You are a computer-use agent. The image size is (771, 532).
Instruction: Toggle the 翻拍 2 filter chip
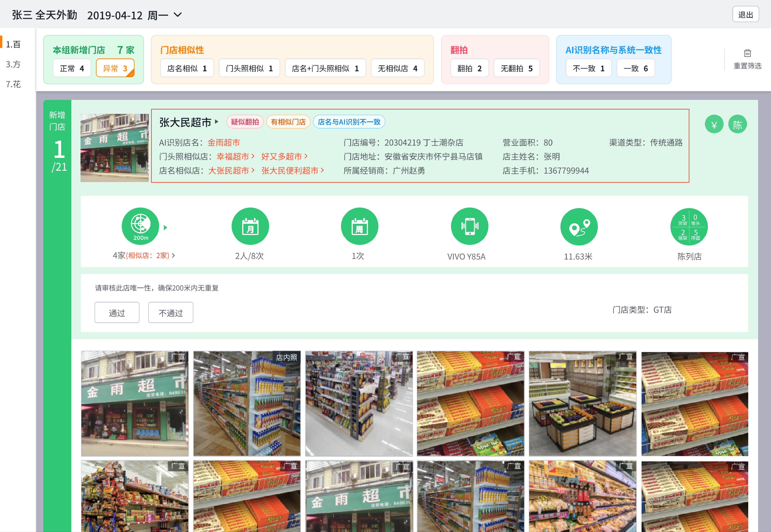tap(469, 68)
